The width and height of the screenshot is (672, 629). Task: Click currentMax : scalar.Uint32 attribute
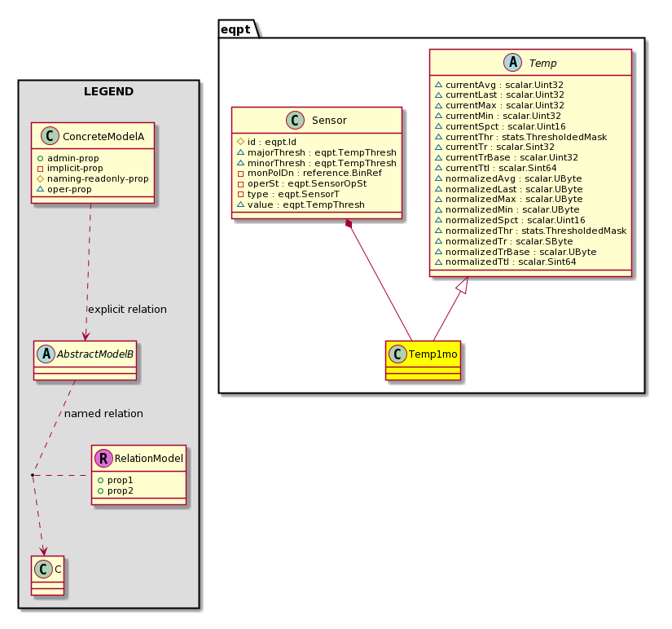(505, 105)
